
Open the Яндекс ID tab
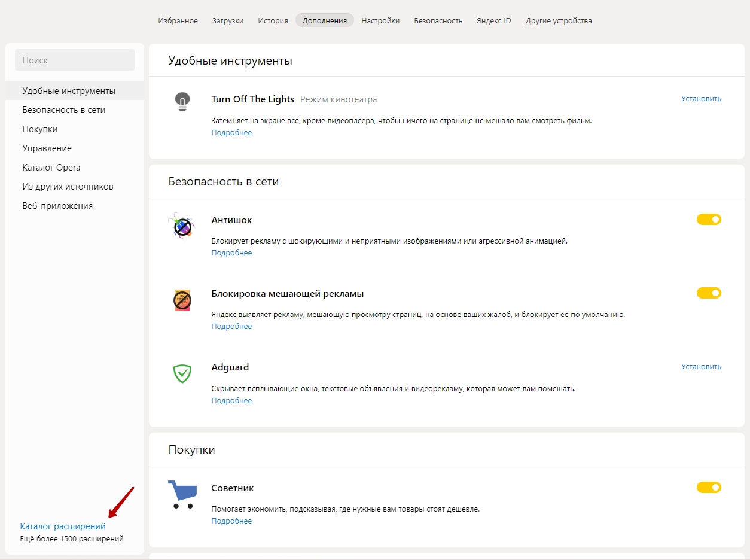click(x=493, y=20)
